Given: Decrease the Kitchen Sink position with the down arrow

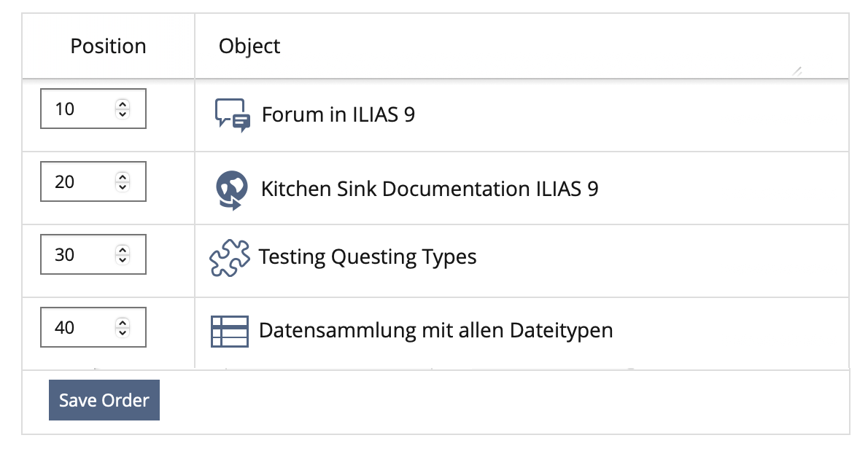Looking at the screenshot, I should [x=123, y=187].
